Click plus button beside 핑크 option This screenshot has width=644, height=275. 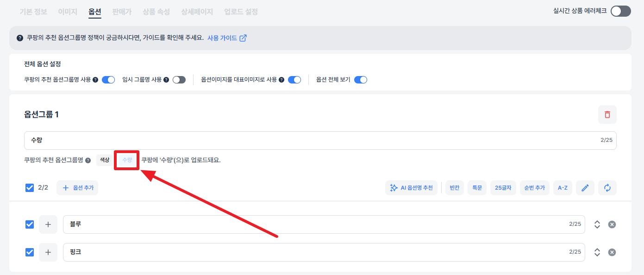pos(48,252)
